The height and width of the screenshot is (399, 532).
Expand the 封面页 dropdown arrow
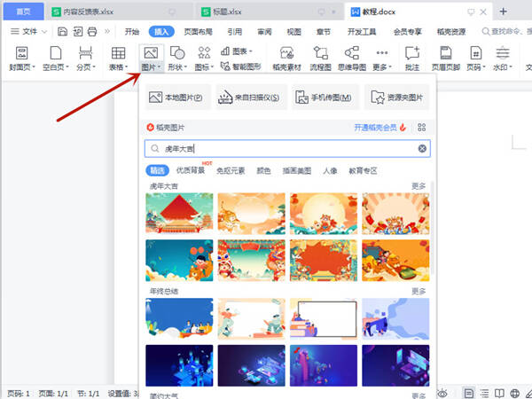[x=34, y=67]
